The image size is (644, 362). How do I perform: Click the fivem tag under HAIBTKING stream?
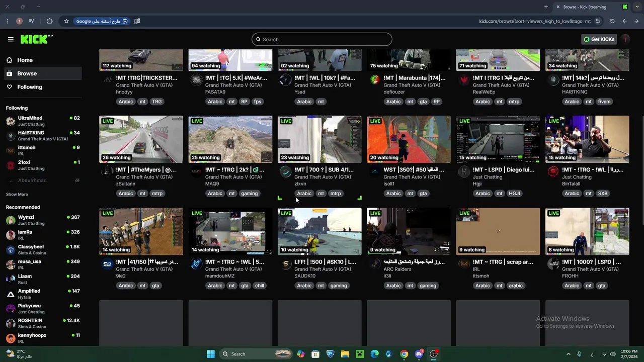(x=604, y=102)
